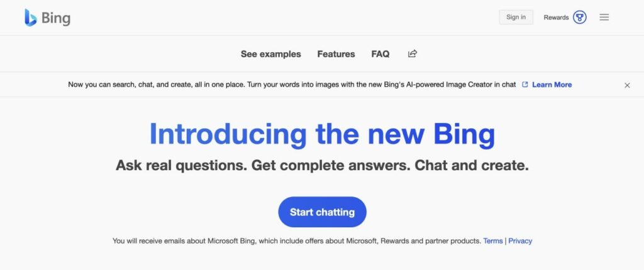
Task: Click the share icon beside FAQ
Action: [x=413, y=53]
